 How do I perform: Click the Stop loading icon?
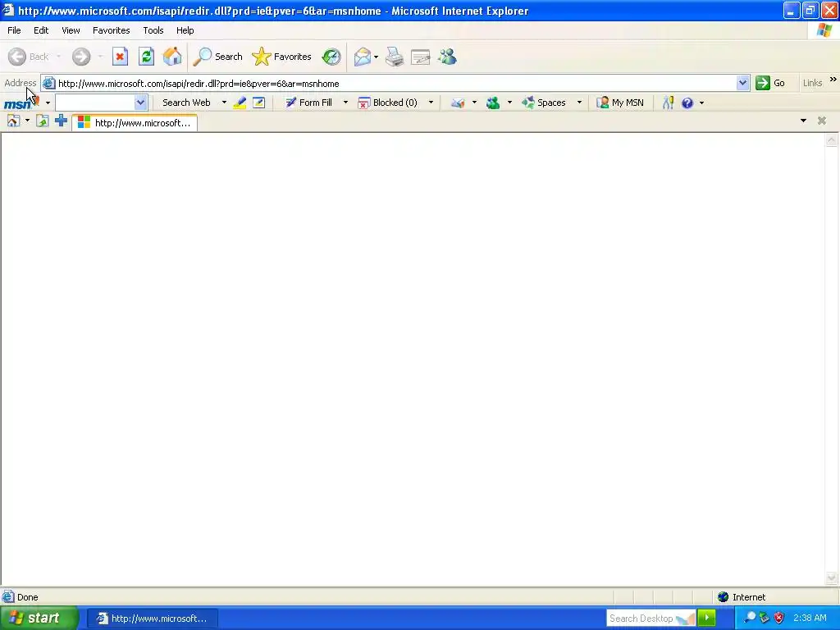(x=120, y=57)
